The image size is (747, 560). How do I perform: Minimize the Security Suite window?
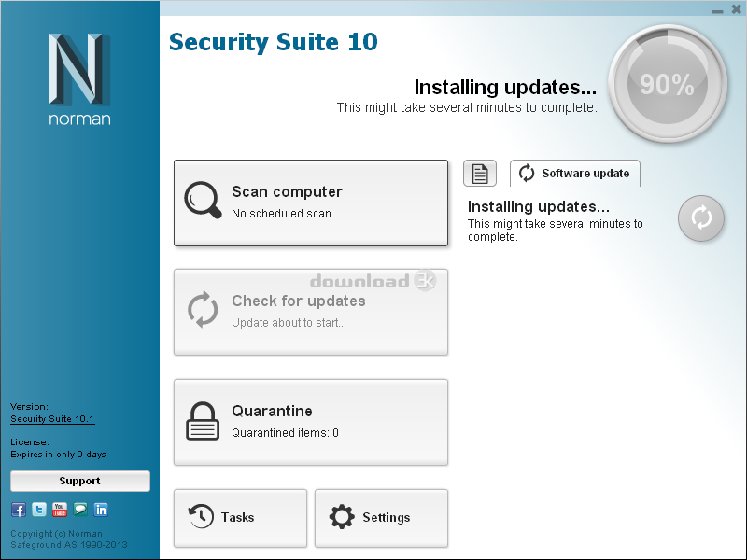click(717, 10)
